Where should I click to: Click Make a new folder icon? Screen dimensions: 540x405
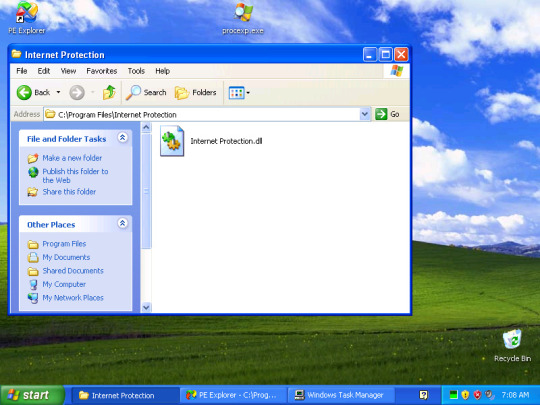[33, 158]
